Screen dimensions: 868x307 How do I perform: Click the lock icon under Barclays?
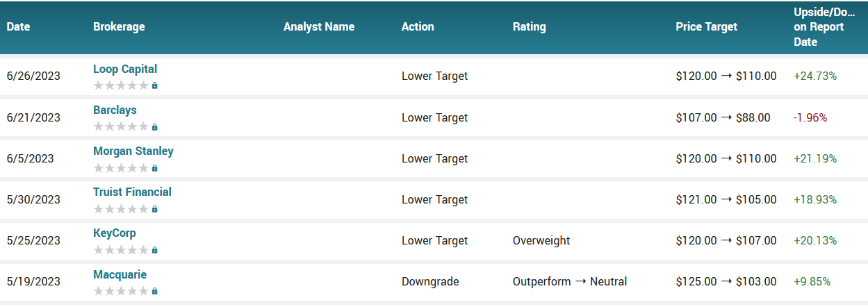pyautogui.click(x=154, y=127)
